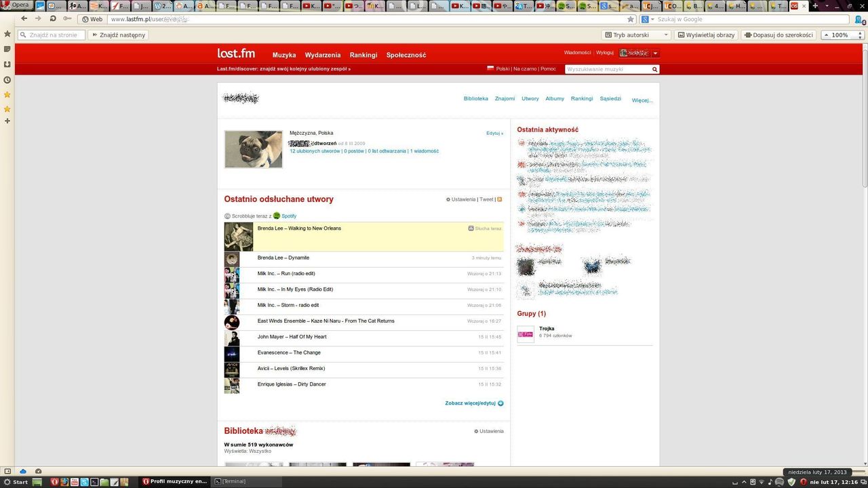Viewport: 868px width, 488px height.
Task: Open the Start menu on taskbar
Action: coord(15,481)
